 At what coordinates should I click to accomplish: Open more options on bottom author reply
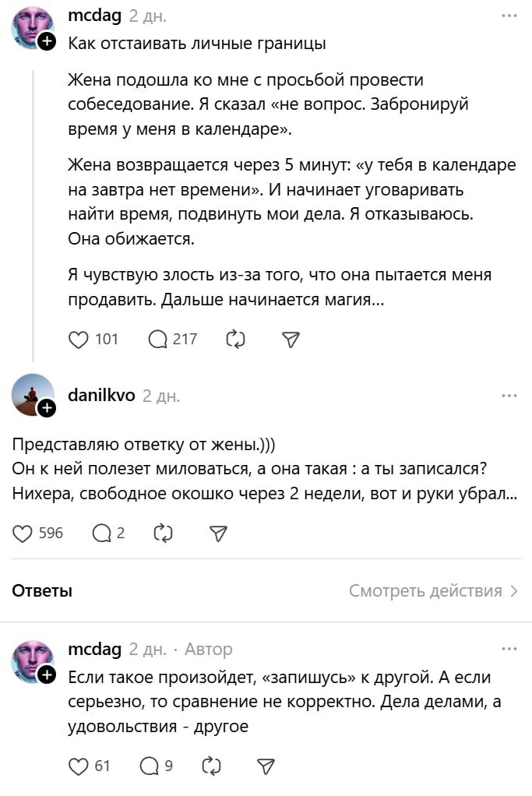[x=509, y=649]
